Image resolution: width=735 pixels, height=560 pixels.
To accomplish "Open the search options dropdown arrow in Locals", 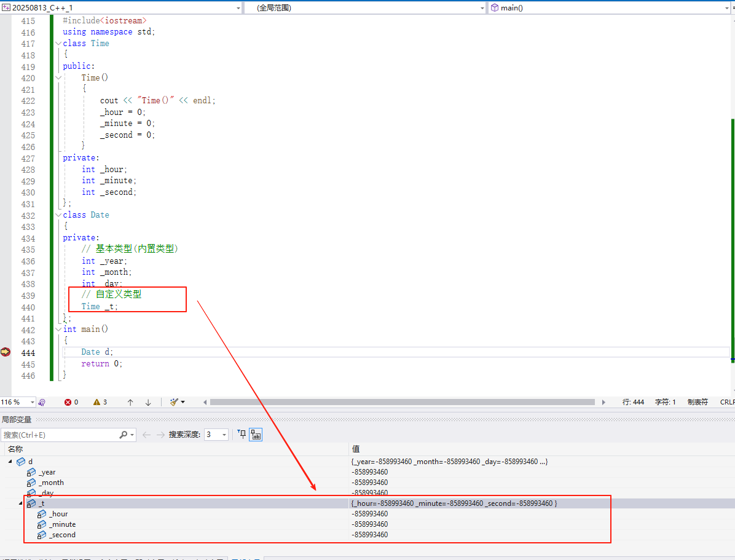I will click(x=132, y=435).
